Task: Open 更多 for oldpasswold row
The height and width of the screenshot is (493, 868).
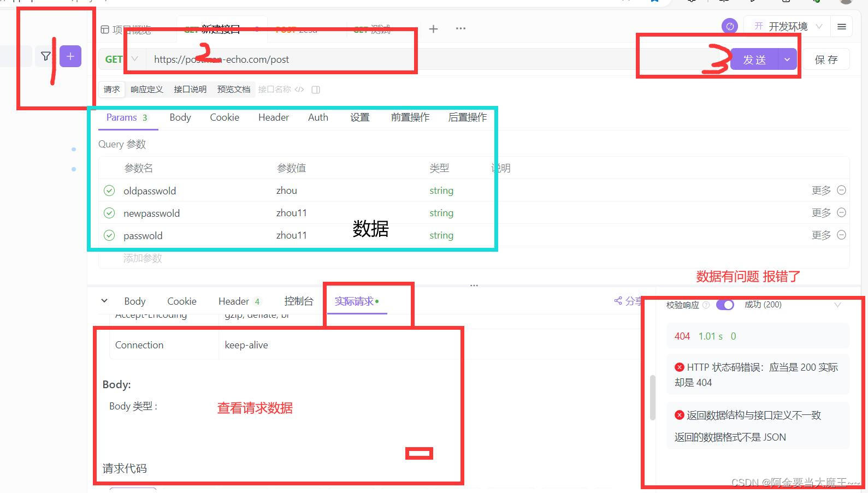Action: [821, 190]
